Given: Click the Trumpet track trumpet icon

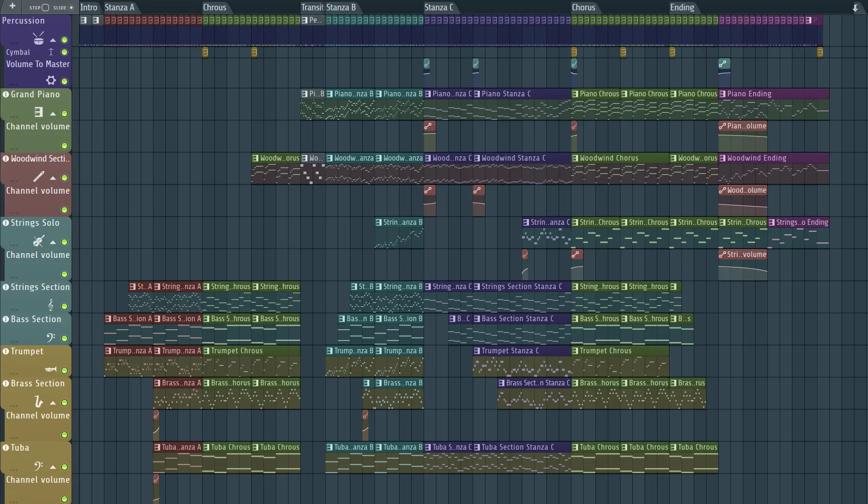Looking at the screenshot, I should tap(51, 369).
